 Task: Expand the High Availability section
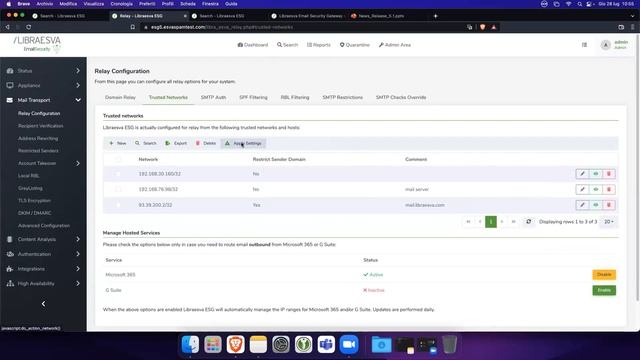[x=43, y=283]
